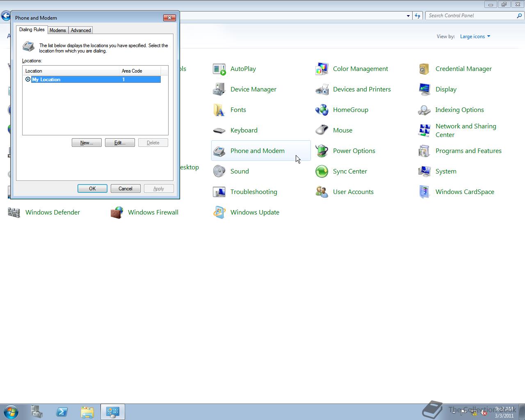Switch to the Modems tab
This screenshot has width=525, height=420.
pyautogui.click(x=57, y=30)
